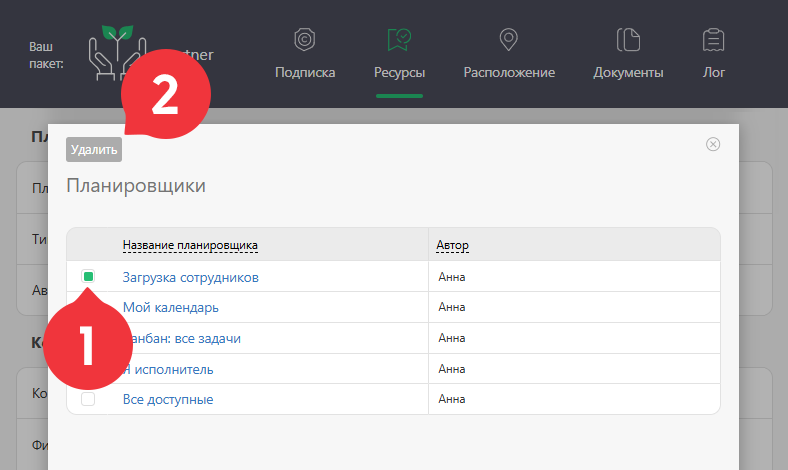Click Анна in the Все доступные row
This screenshot has height=470, width=788.
pyautogui.click(x=452, y=399)
